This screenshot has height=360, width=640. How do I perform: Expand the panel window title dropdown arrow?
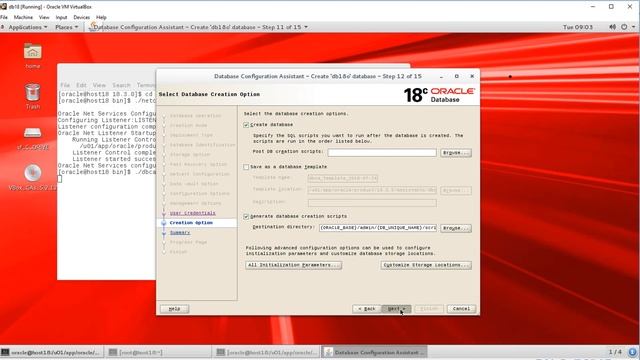[x=306, y=27]
